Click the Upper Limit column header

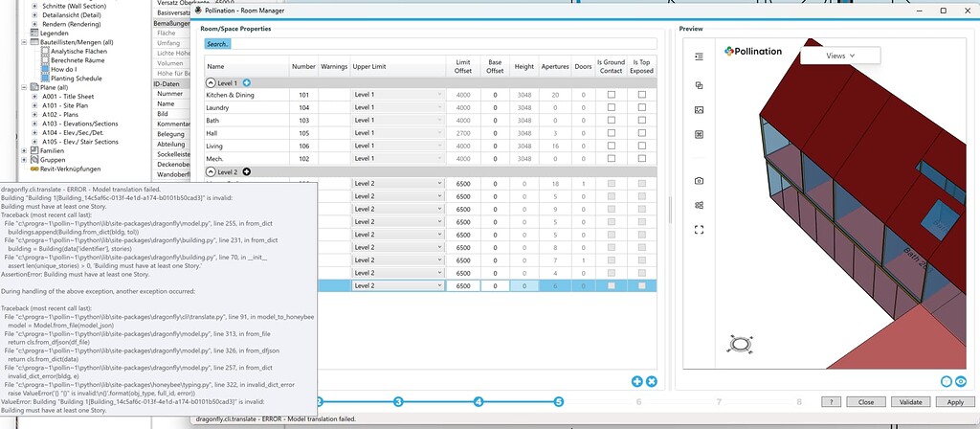pos(398,67)
